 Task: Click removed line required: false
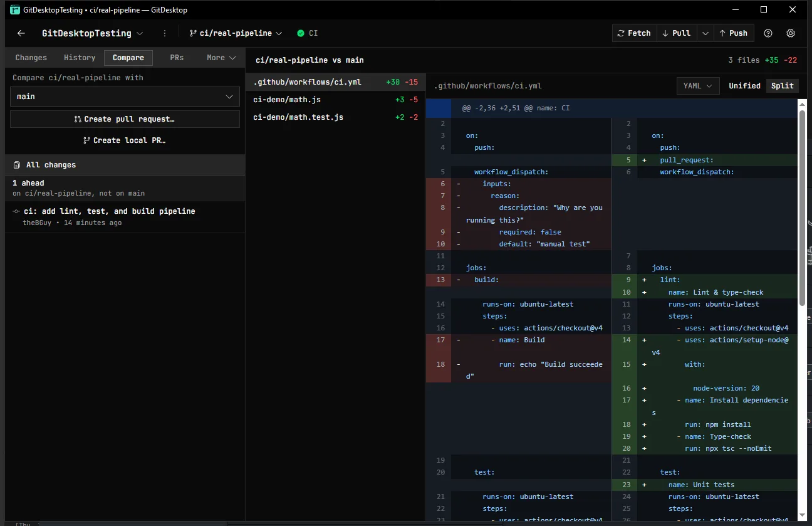pyautogui.click(x=518, y=232)
